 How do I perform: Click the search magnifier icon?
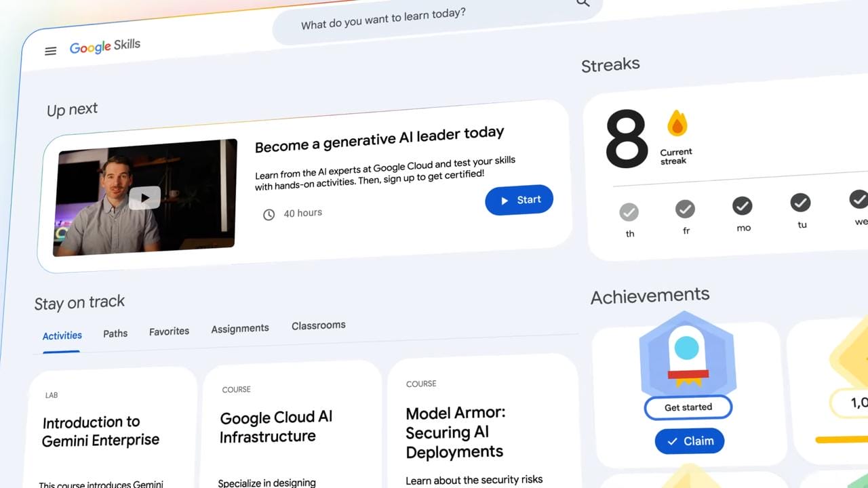583,3
